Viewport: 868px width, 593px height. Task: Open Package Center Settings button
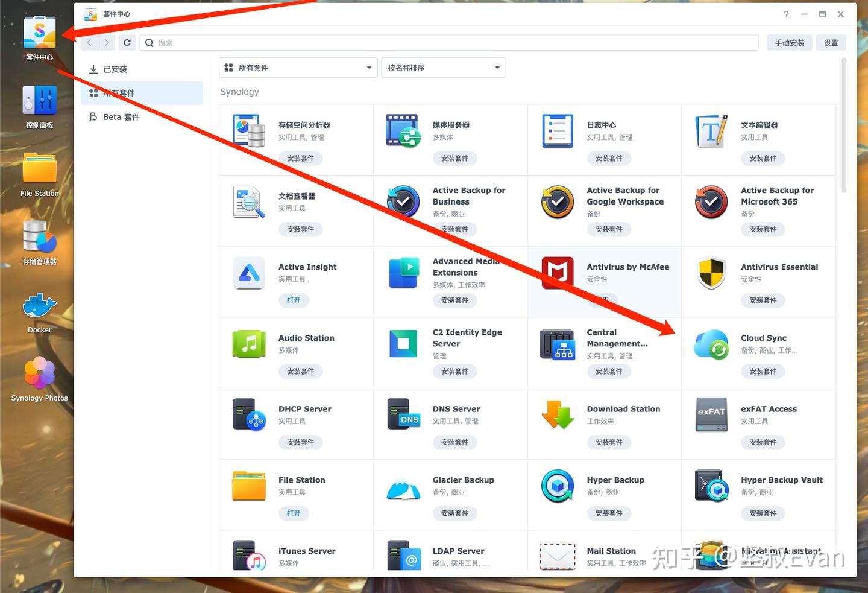point(831,43)
